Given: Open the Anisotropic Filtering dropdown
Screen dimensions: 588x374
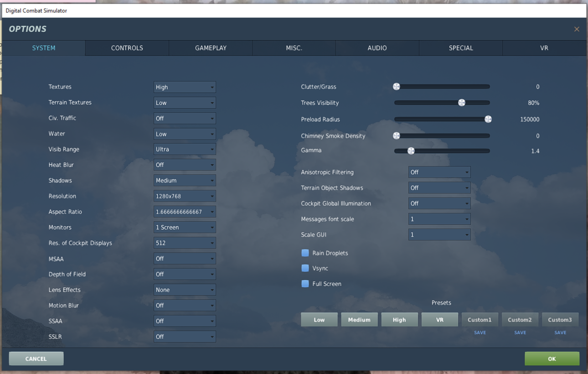Looking at the screenshot, I should (439, 172).
